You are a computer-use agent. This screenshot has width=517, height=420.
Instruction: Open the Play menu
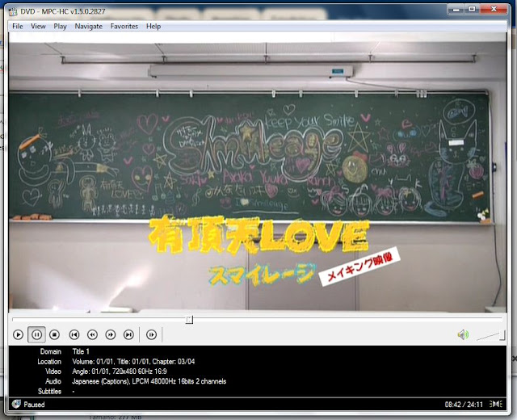60,27
